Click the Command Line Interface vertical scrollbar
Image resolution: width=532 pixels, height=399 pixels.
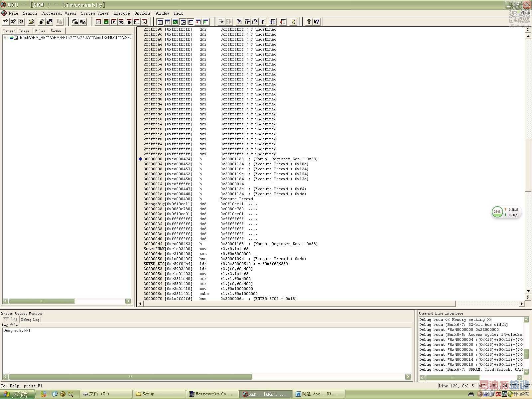[526, 353]
